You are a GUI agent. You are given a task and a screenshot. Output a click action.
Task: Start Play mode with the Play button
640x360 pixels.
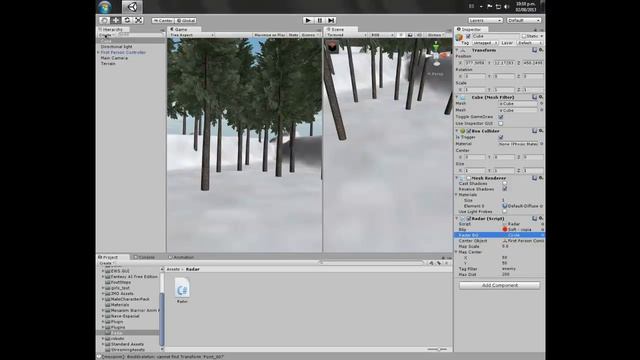pyautogui.click(x=308, y=20)
